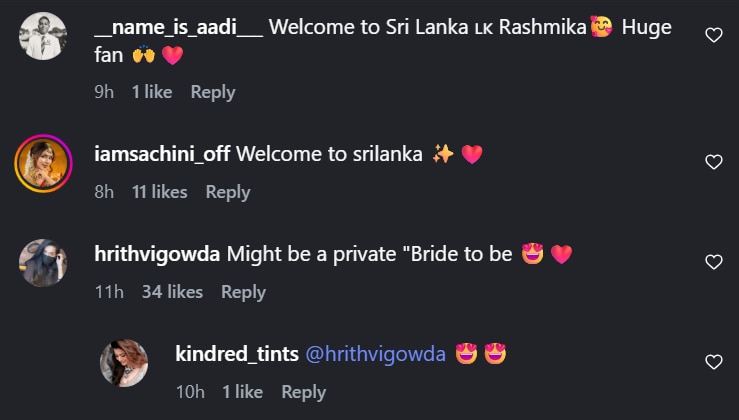This screenshot has width=739, height=420.
Task: Reply to kindred_tints' comment
Action: (304, 392)
